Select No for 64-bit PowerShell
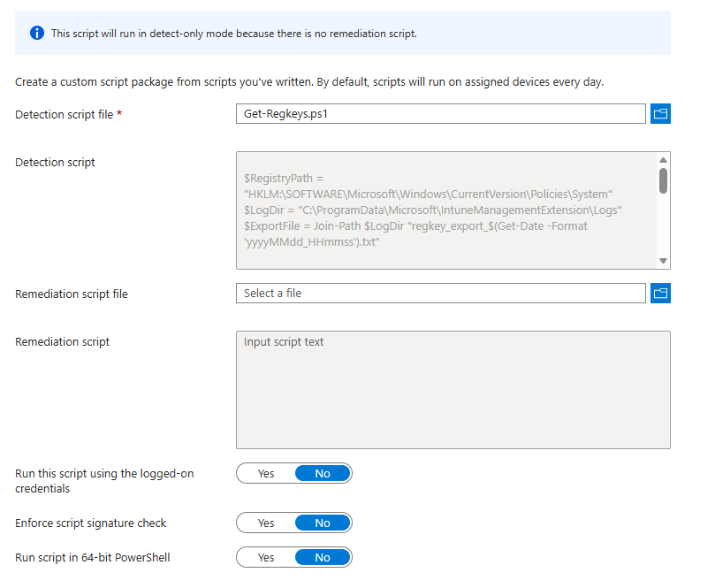The image size is (715, 588). pos(323,558)
